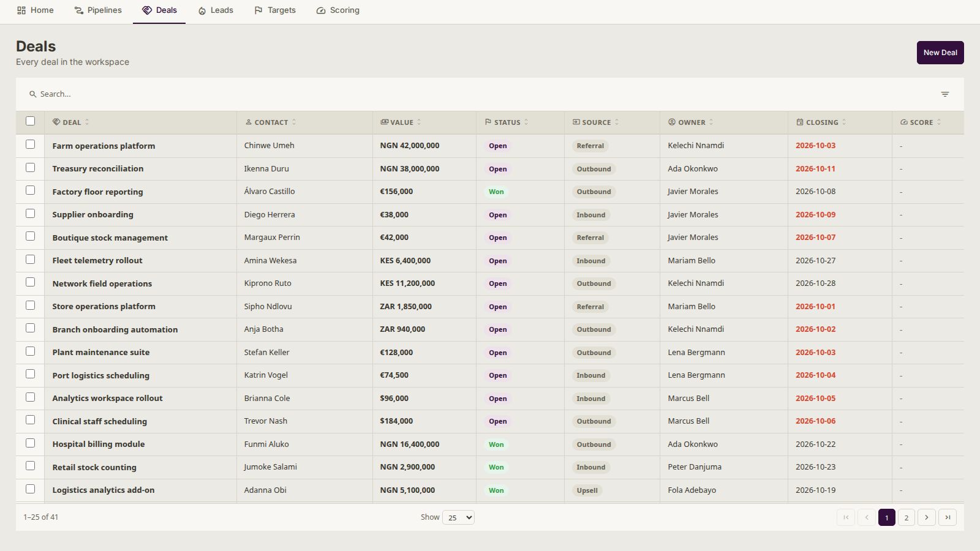The width and height of the screenshot is (980, 551).
Task: Tick the Hospital billing module checkbox
Action: point(31,443)
